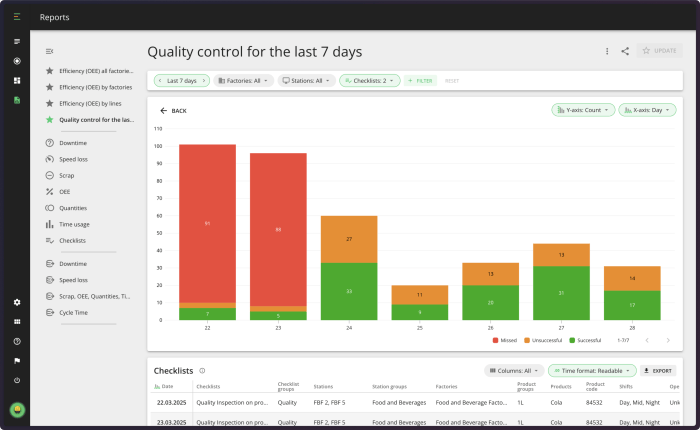Viewport: 700px width, 430px height.
Task: Click the settings gear in left rail
Action: point(17,302)
